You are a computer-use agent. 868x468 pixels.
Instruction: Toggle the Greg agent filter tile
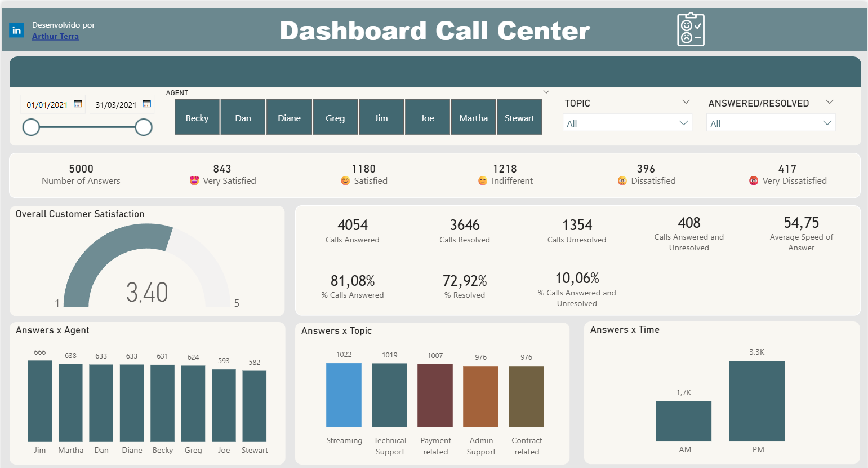pos(335,117)
